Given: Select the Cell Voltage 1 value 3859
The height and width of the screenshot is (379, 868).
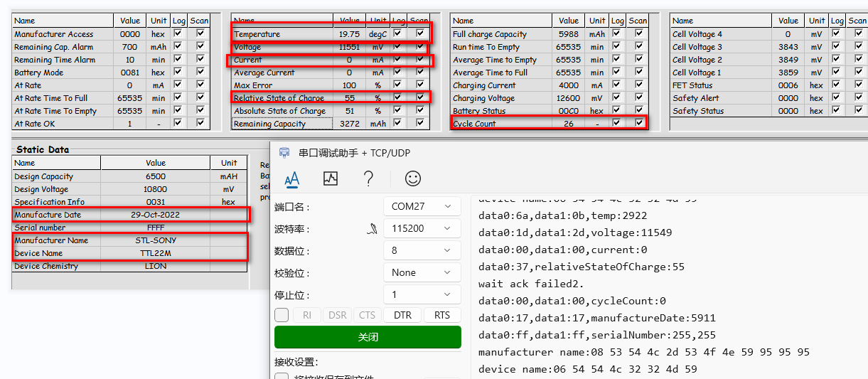Looking at the screenshot, I should point(788,73).
